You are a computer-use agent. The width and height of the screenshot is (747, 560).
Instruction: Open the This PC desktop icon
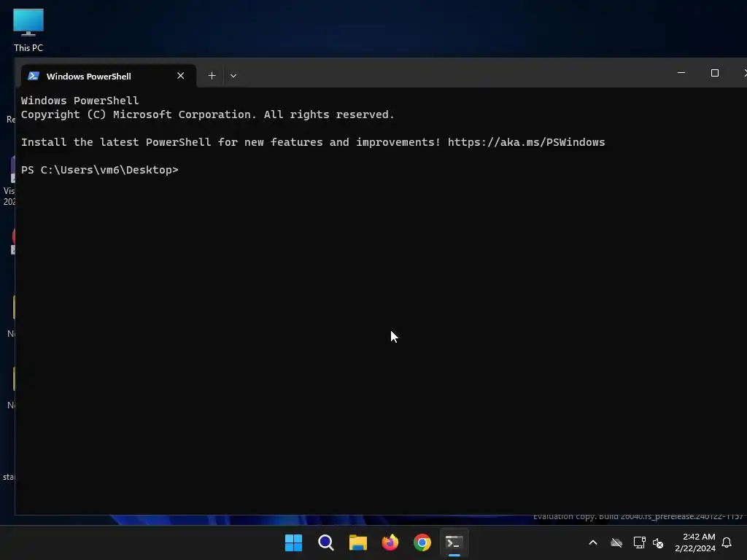click(28, 30)
